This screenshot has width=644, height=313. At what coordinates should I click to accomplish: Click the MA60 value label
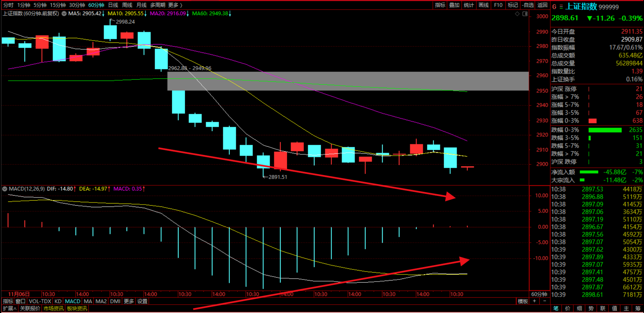point(210,13)
